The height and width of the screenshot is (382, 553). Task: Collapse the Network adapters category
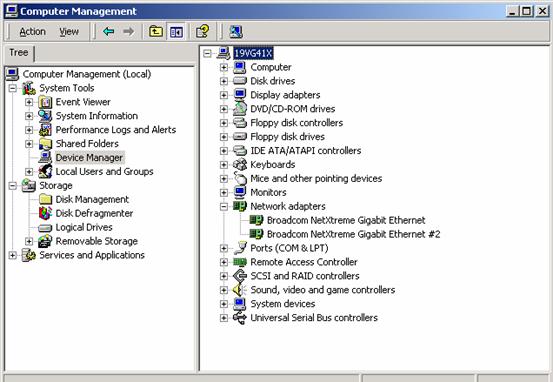224,206
